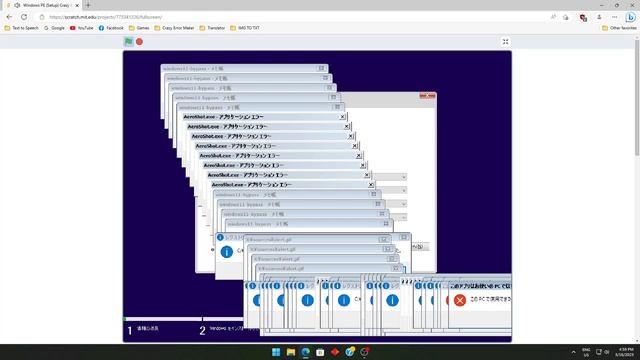Open Microsoft Edge from the taskbar
Image resolution: width=640 pixels, height=360 pixels.
tap(305, 352)
